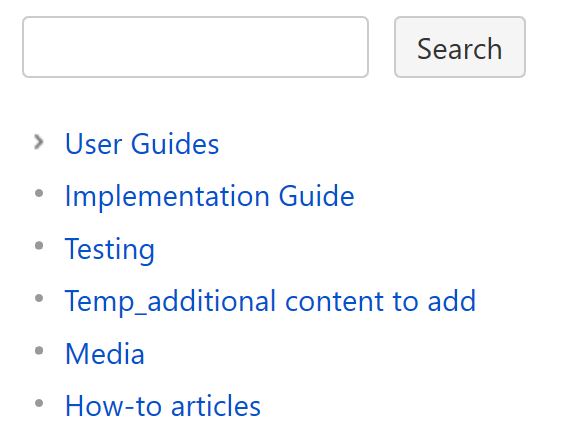Select the bullet next to How-to articles
This screenshot has height=444, width=579.
coord(39,403)
